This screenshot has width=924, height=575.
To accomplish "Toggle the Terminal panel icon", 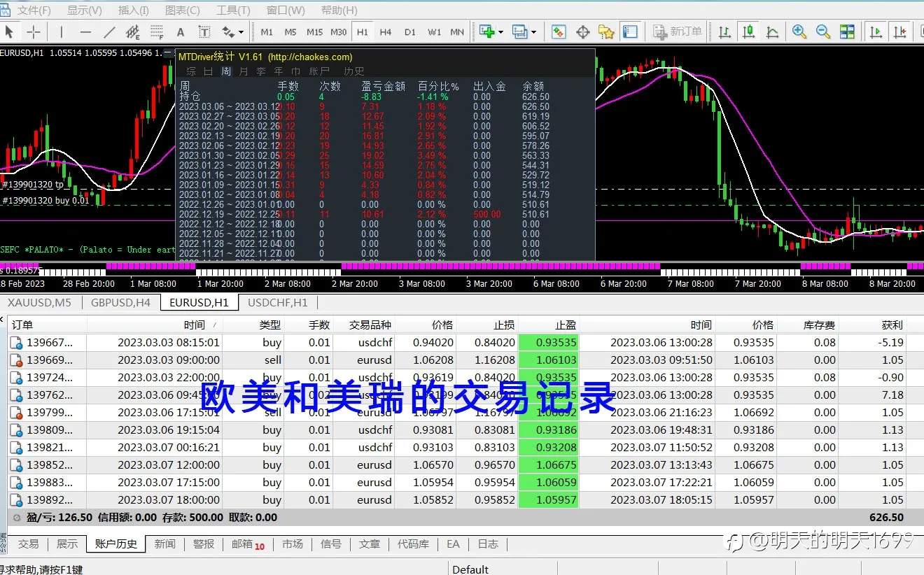I will 630,32.
